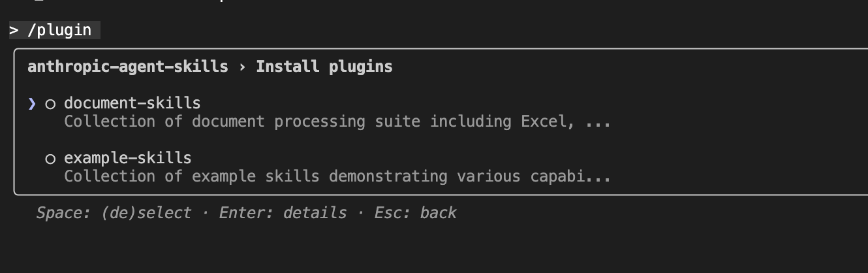Screen dimensions: 868x273
Task: Click the breadcrumb separator arrow after anthropic-agent-skills
Action: [x=242, y=67]
